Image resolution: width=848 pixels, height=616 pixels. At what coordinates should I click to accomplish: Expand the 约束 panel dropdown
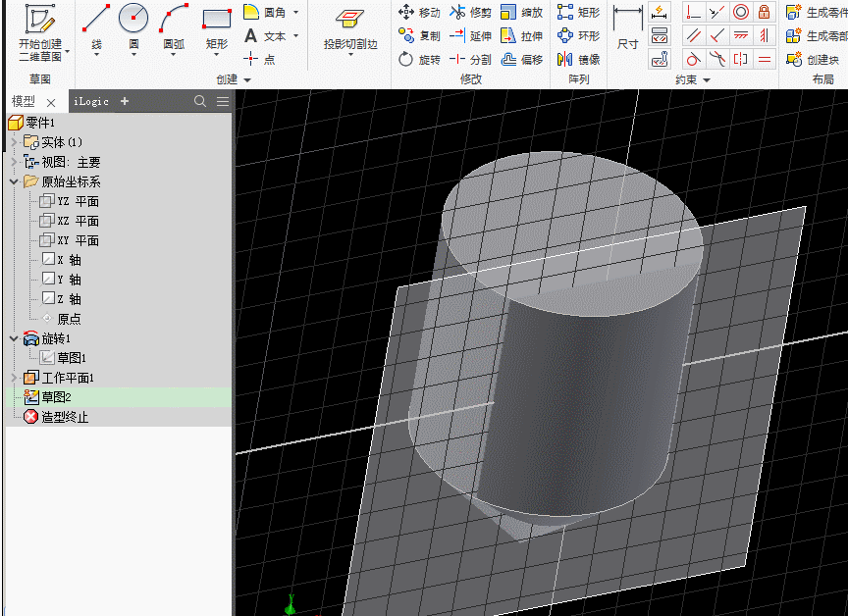[x=707, y=79]
